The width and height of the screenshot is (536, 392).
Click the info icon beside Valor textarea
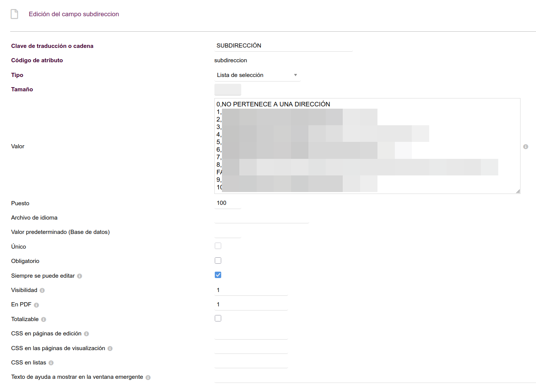(x=525, y=146)
